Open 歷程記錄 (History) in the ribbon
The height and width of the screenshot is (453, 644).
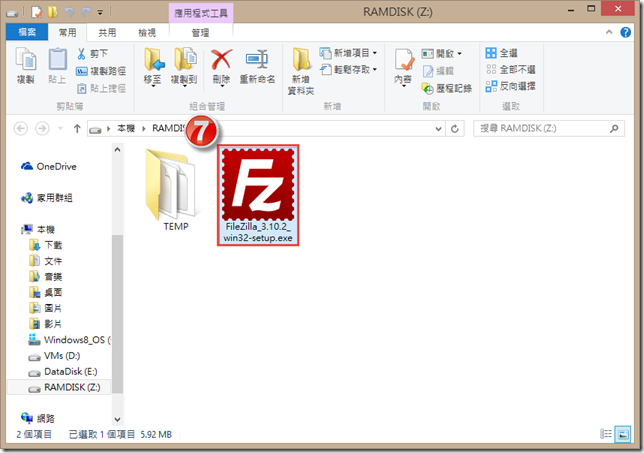(446, 88)
